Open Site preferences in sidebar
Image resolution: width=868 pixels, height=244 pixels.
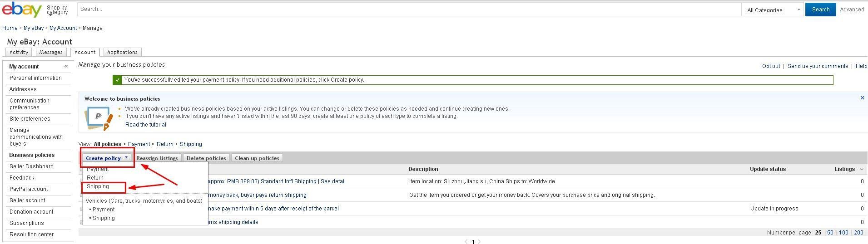coord(30,119)
